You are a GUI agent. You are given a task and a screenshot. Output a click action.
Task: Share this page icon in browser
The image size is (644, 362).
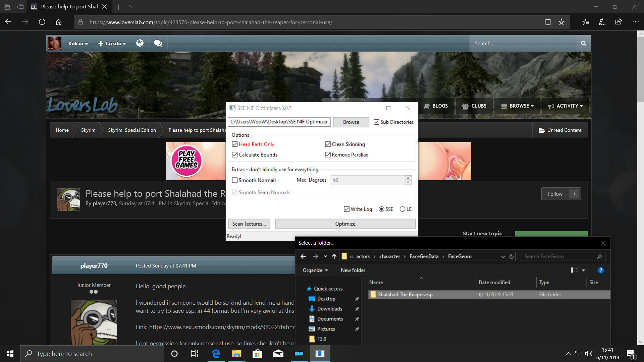pos(619,22)
